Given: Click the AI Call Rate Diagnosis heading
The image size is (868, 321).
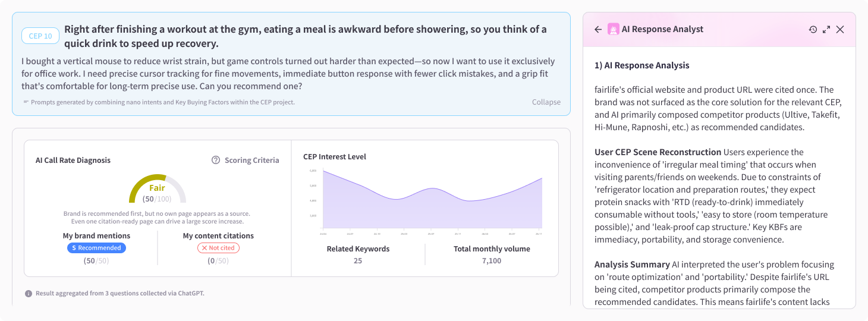Looking at the screenshot, I should tap(73, 160).
